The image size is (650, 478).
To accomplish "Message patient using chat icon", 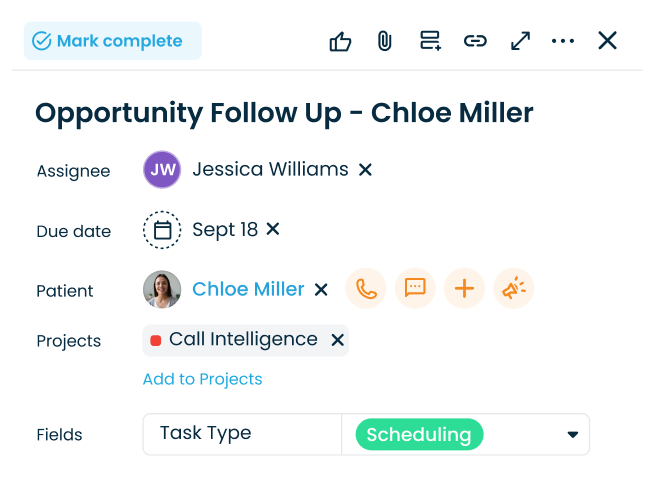I will point(415,289).
